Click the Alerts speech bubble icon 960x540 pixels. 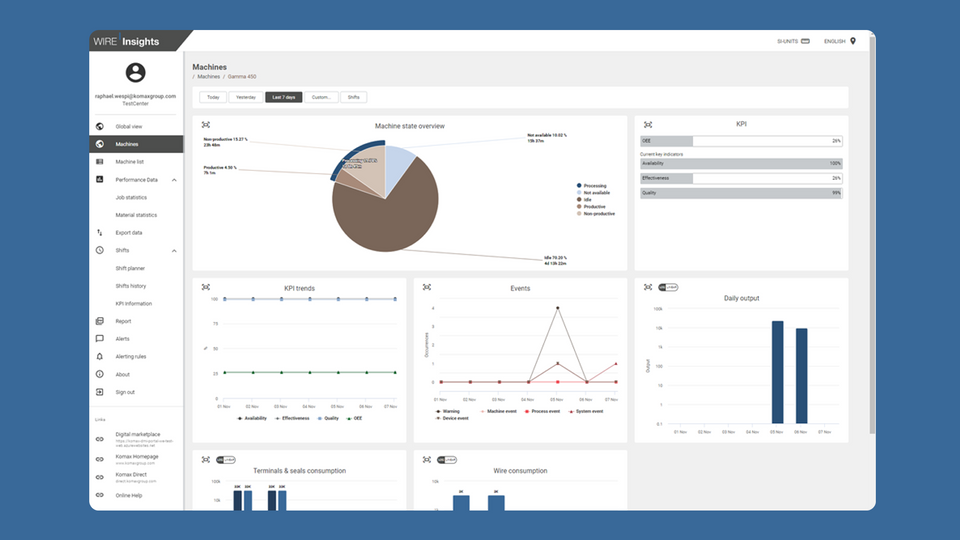point(100,339)
